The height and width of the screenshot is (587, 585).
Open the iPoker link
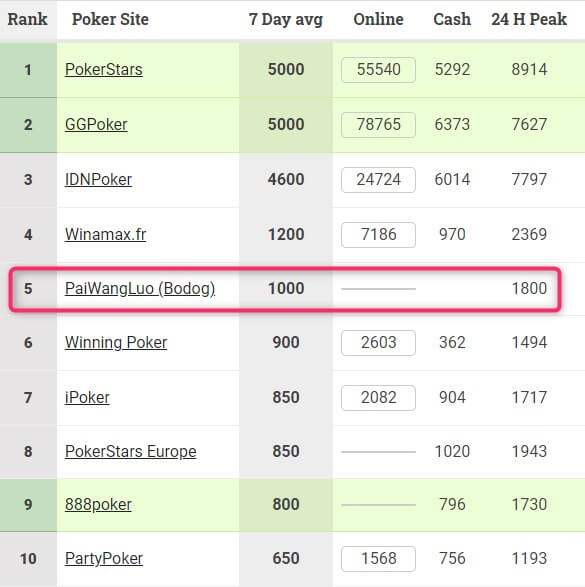pyautogui.click(x=87, y=398)
